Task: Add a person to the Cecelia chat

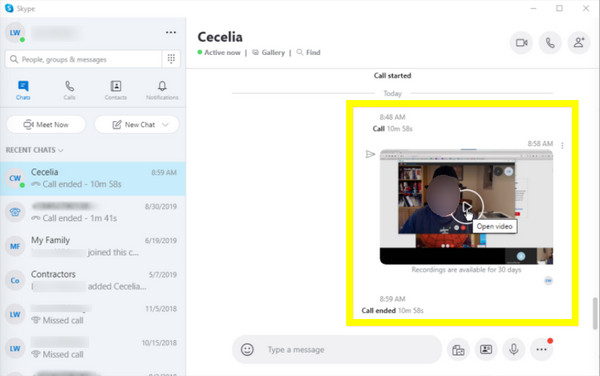Action: pos(579,43)
